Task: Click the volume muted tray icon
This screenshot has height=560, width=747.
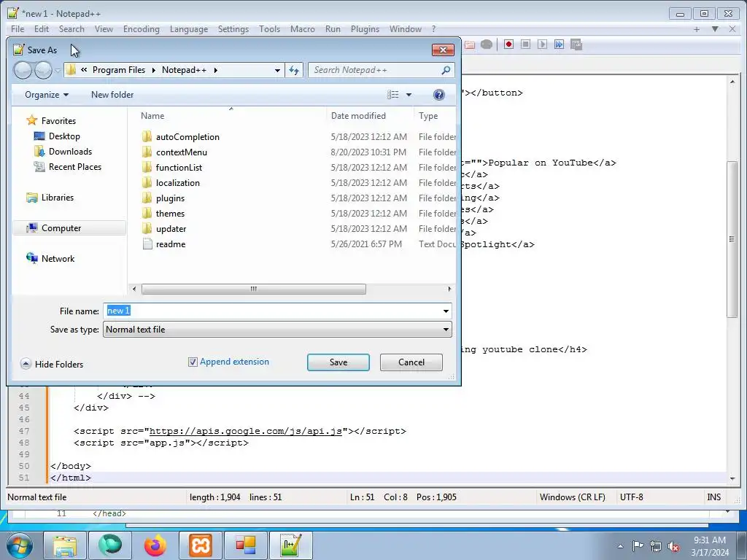Action: coord(673,547)
